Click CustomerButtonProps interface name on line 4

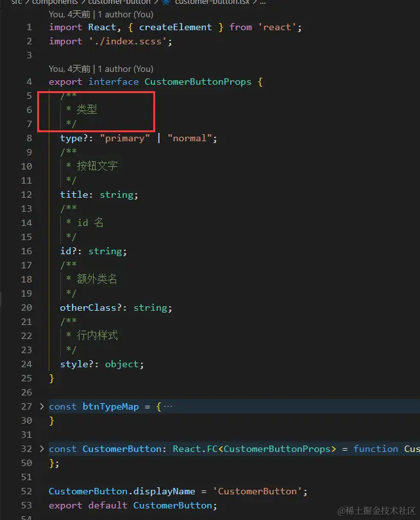tap(197, 82)
